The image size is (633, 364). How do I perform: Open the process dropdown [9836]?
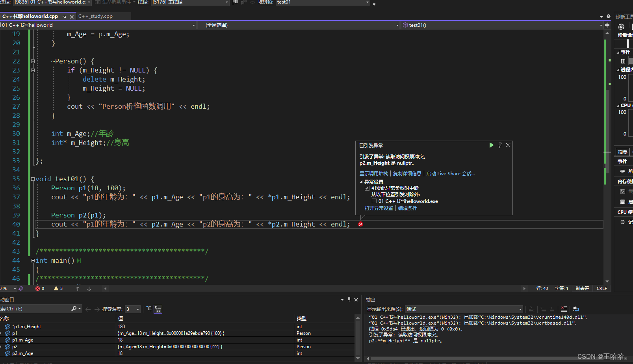pos(52,2)
